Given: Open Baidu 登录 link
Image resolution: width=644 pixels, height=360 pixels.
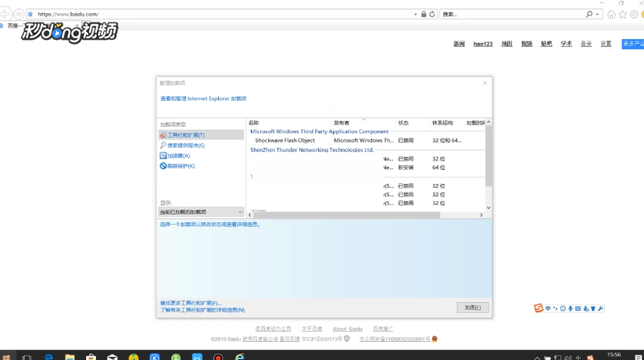Looking at the screenshot, I should point(586,44).
